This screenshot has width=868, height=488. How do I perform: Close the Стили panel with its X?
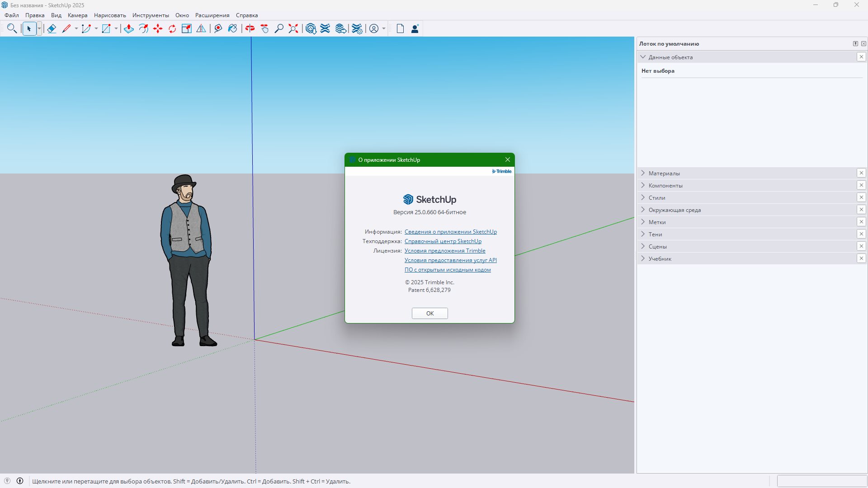click(x=861, y=197)
